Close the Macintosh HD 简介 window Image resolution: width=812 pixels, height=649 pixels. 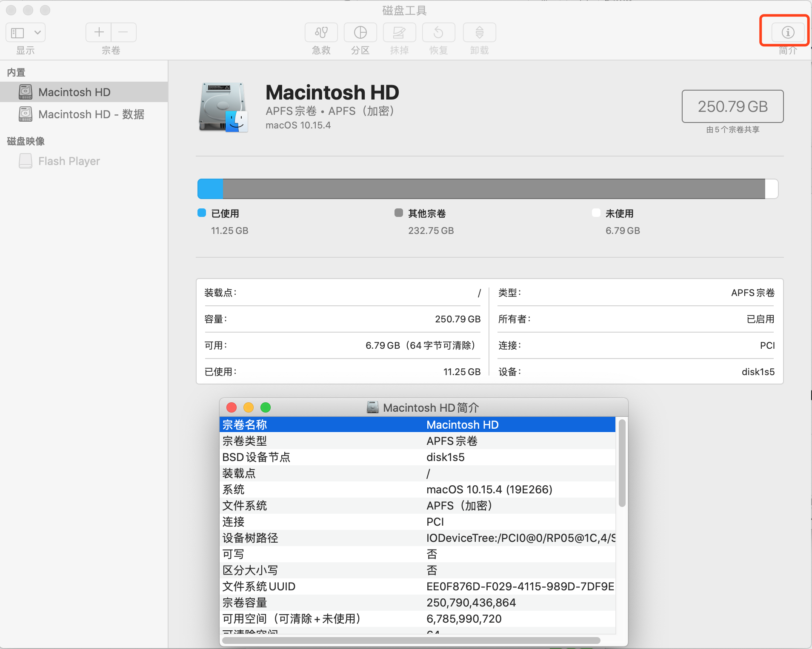[232, 407]
